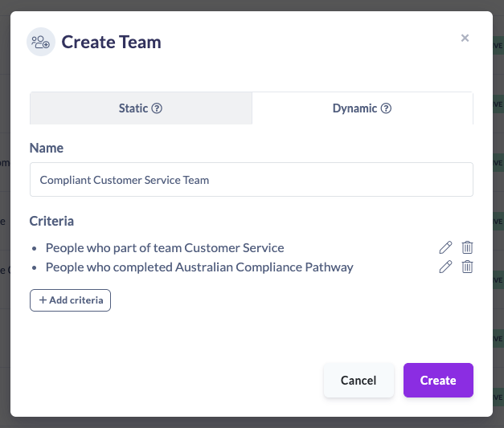504x428 pixels.
Task: Select text 'People who part of team Customer Service'
Action: pos(165,248)
